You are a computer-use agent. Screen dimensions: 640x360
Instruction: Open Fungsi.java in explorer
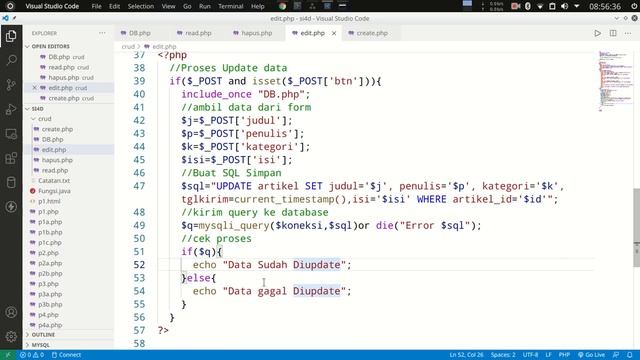[x=54, y=191]
